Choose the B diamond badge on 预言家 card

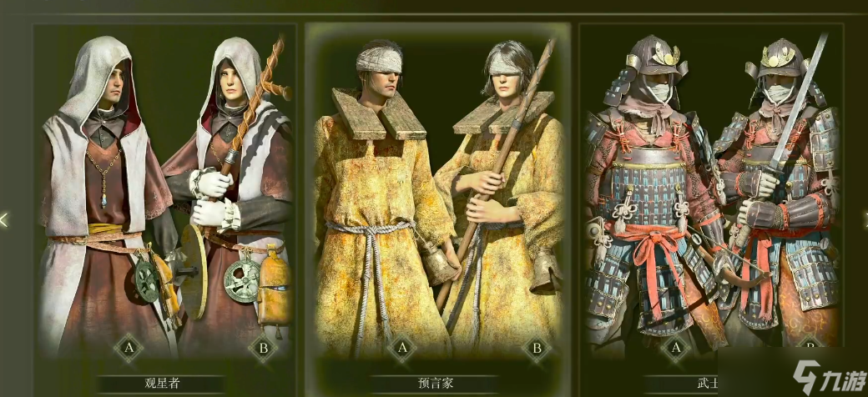[536, 348]
